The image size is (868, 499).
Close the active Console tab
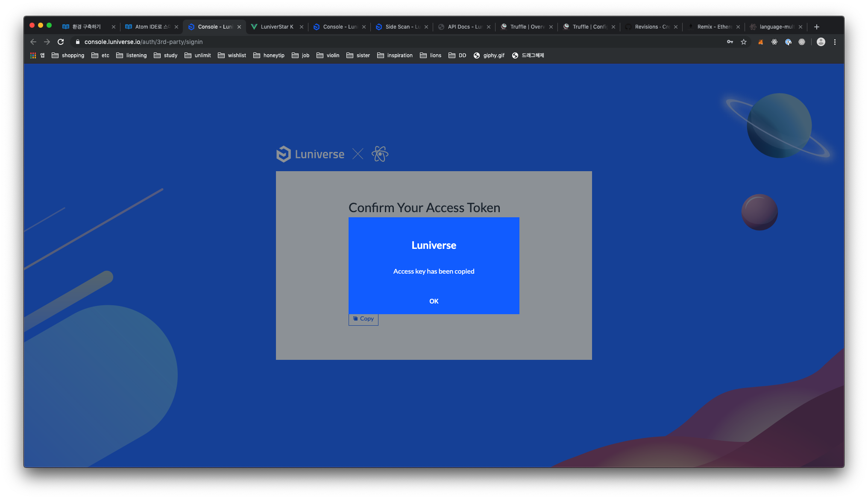(239, 27)
